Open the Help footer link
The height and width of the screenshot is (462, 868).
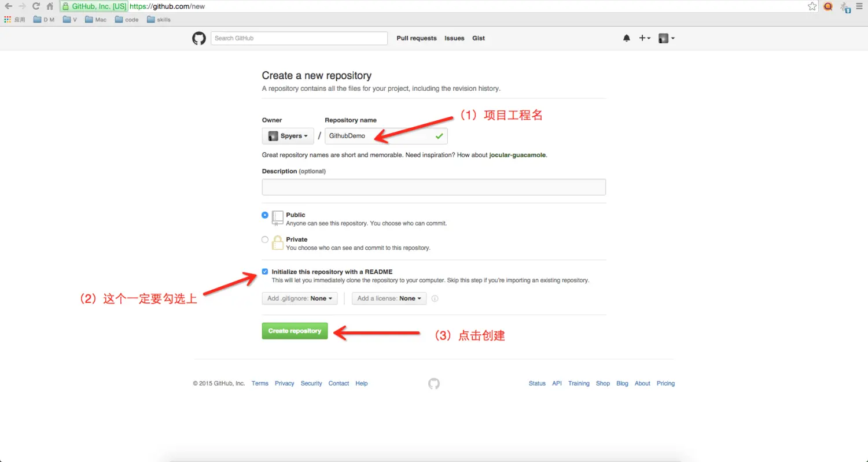pyautogui.click(x=362, y=383)
